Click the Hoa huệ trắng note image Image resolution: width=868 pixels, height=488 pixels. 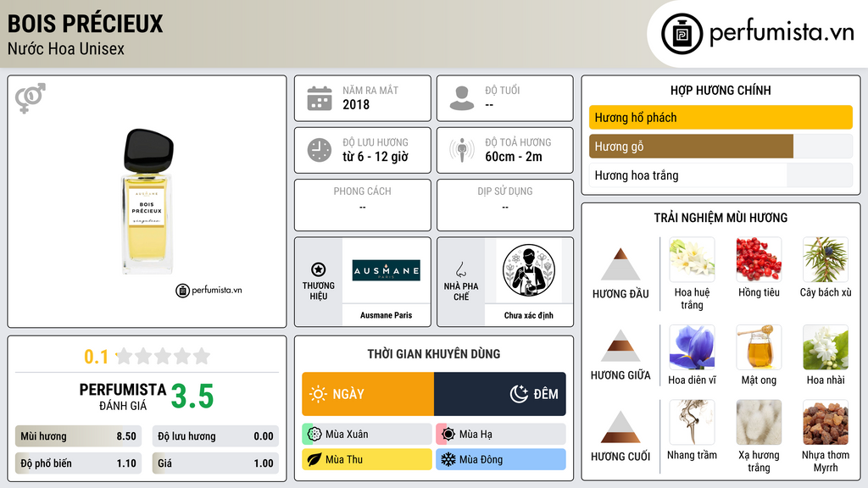692,259
